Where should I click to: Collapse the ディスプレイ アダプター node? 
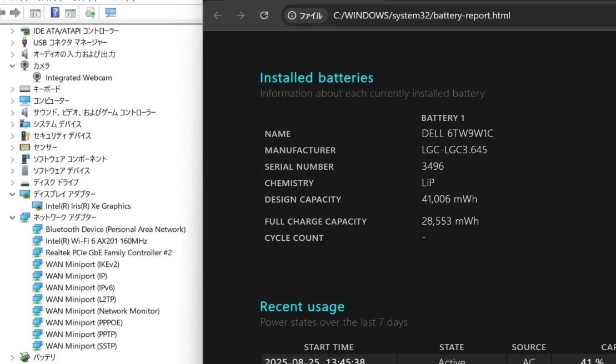point(12,194)
